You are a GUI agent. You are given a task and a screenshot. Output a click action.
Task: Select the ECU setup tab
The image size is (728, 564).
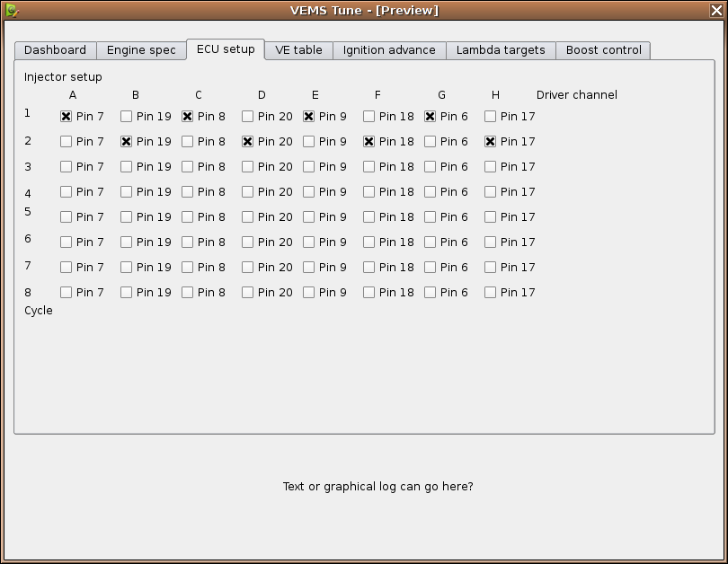coord(226,49)
